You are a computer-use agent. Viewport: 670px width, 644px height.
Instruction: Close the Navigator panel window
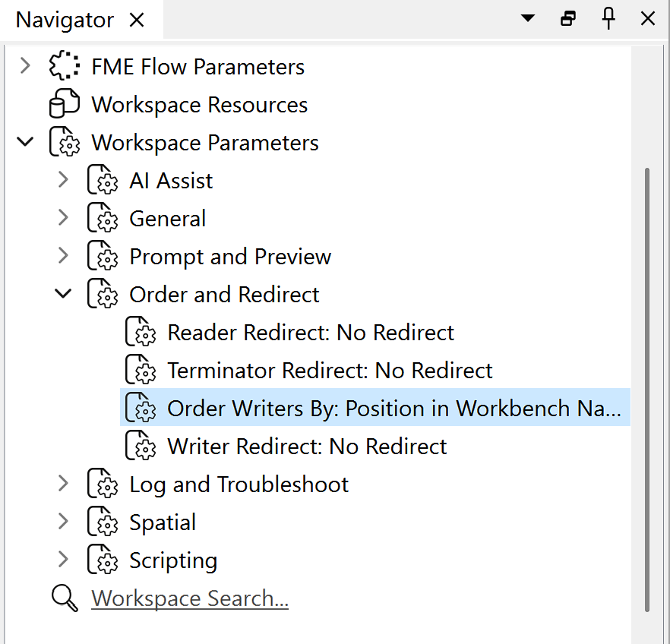(x=648, y=18)
